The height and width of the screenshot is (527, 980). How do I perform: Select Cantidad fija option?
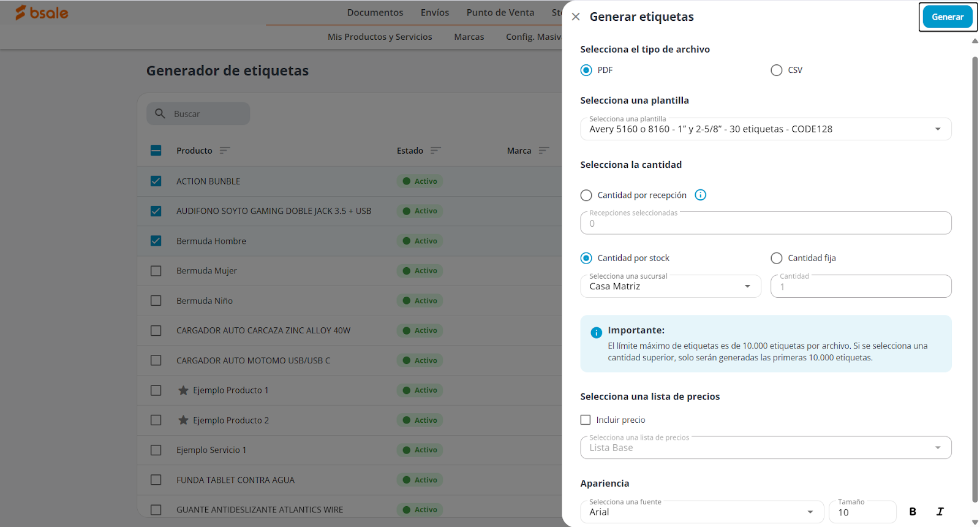point(777,258)
